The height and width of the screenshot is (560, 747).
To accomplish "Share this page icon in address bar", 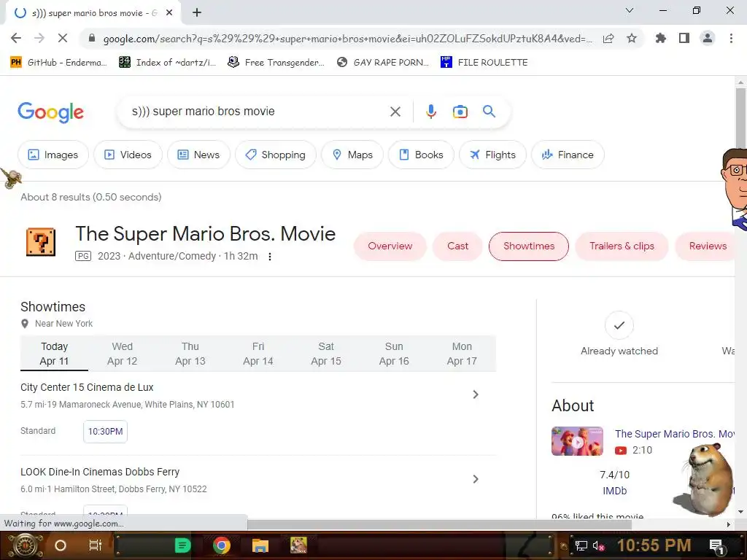I will pos(608,39).
